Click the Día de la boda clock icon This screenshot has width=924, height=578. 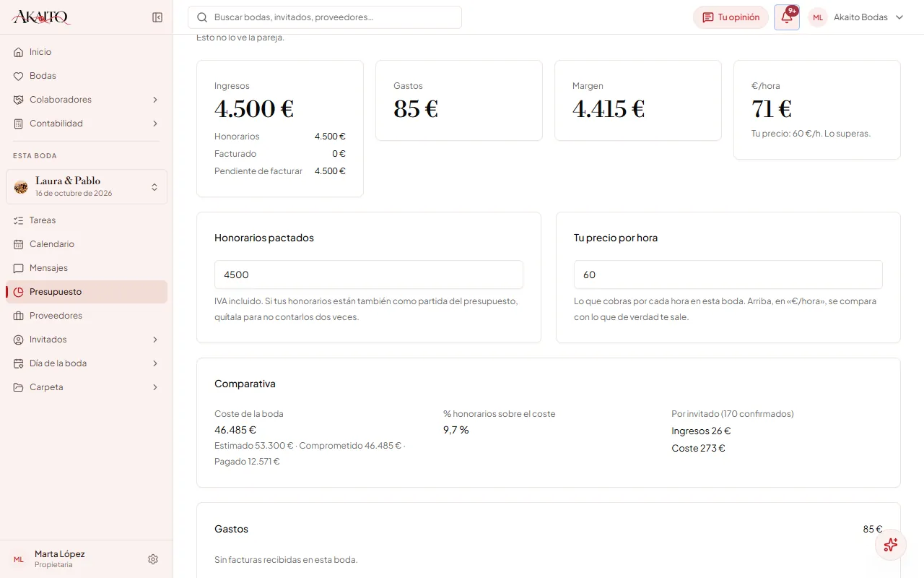(x=19, y=363)
